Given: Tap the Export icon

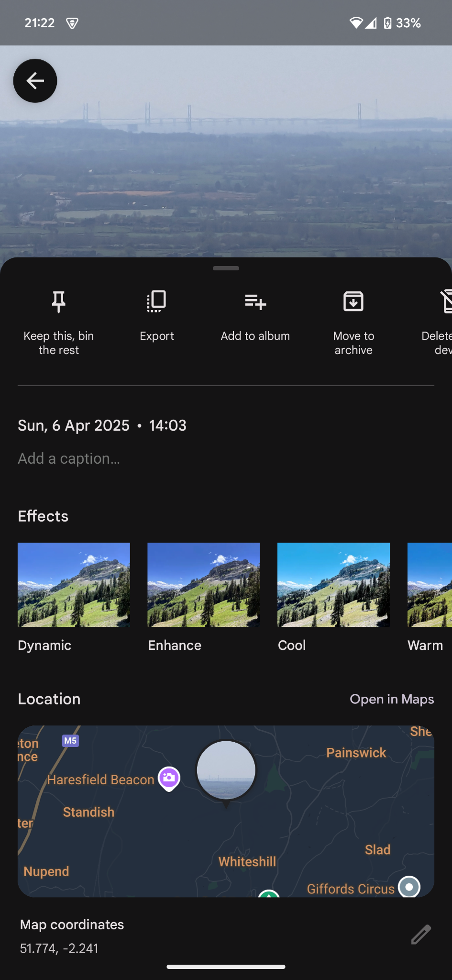Looking at the screenshot, I should point(157,302).
